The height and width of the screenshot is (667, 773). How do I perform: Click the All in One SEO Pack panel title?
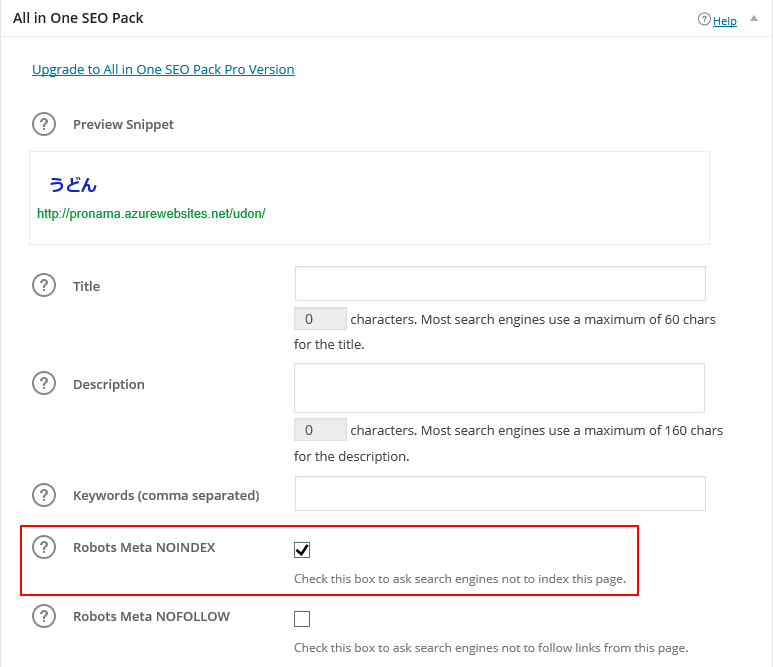point(79,19)
